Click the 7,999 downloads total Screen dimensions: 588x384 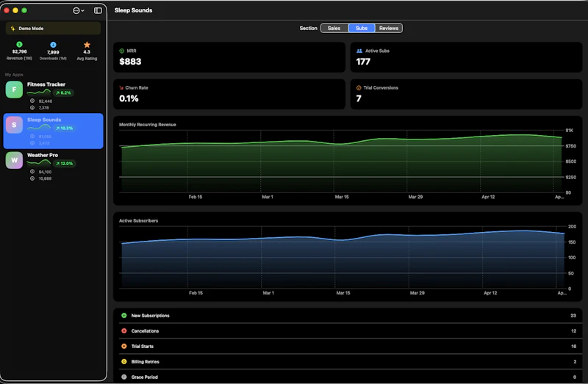(x=53, y=52)
